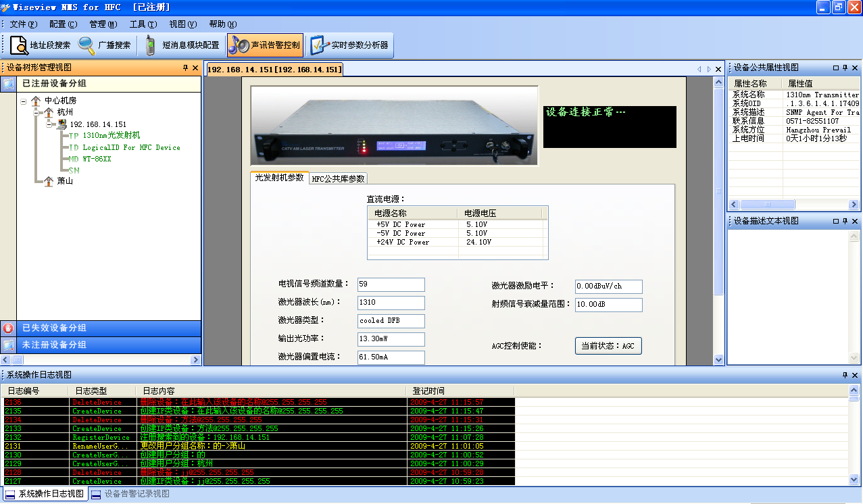Click the 日志内容 column header
863x504 pixels.
click(159, 390)
